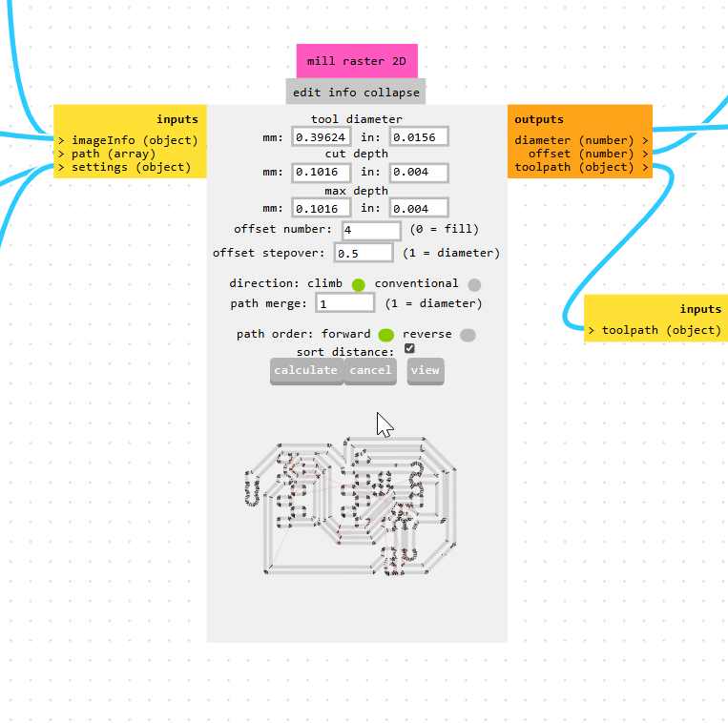This screenshot has width=728, height=723.
Task: Collapse the mill raster 2D module
Action: point(391,93)
